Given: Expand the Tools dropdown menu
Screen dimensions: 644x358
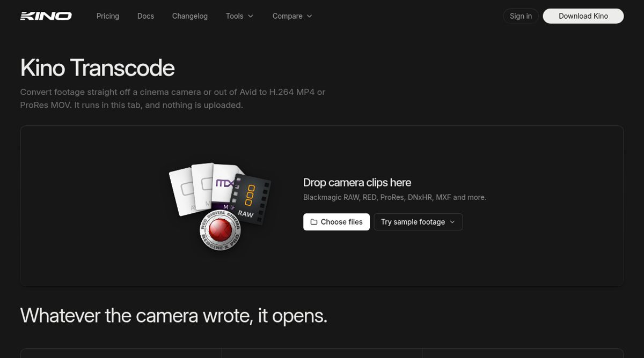Looking at the screenshot, I should [239, 16].
